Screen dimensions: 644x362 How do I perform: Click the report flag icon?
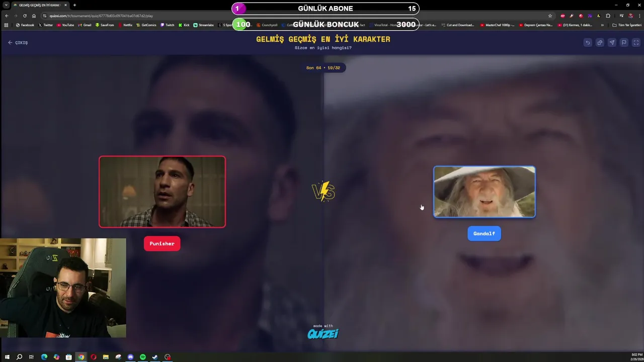pos(624,43)
